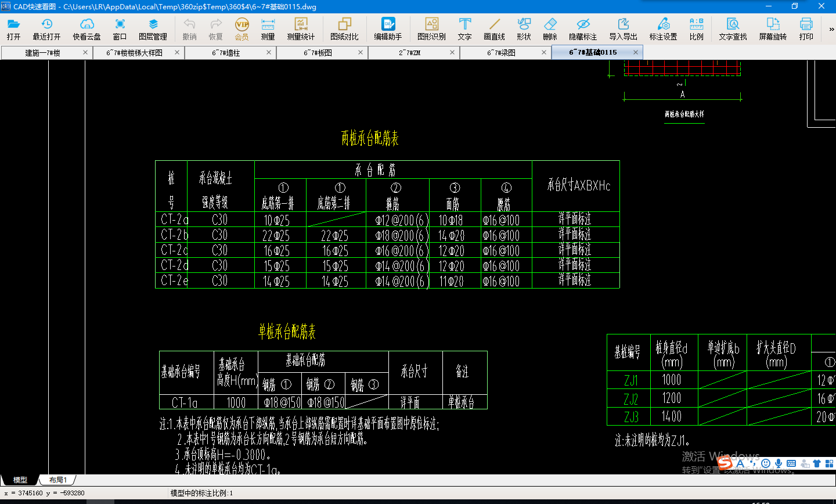Switch to the 布局1 layout tab
836x504 pixels.
(58, 480)
